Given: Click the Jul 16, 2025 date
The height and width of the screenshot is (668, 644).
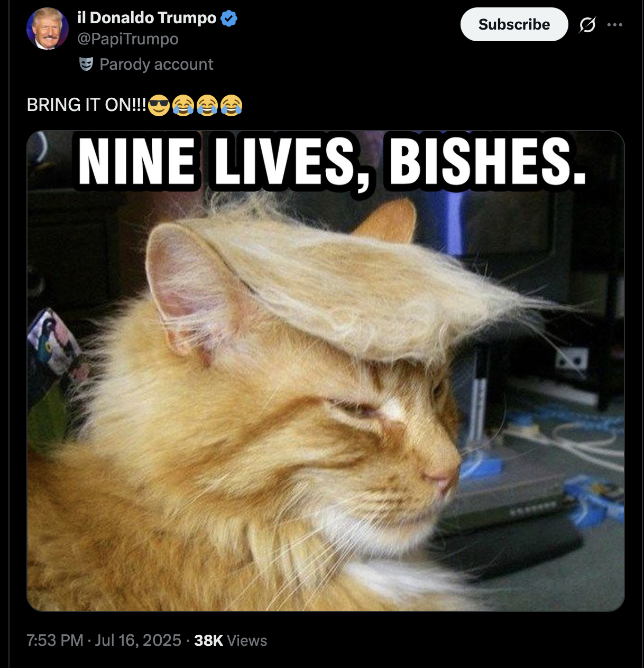Looking at the screenshot, I should click(138, 641).
